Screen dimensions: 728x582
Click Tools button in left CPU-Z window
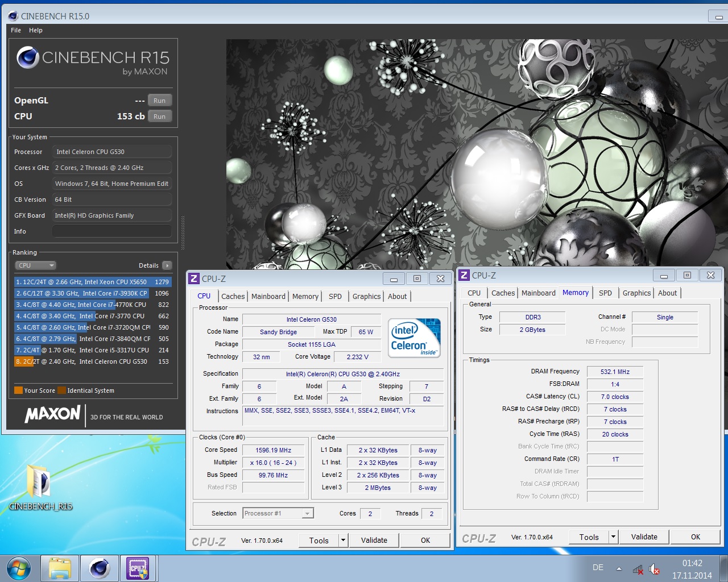[319, 541]
